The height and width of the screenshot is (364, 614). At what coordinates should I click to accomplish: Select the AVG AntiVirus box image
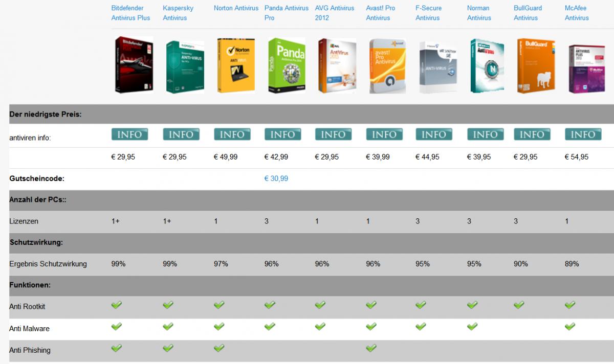[337, 66]
